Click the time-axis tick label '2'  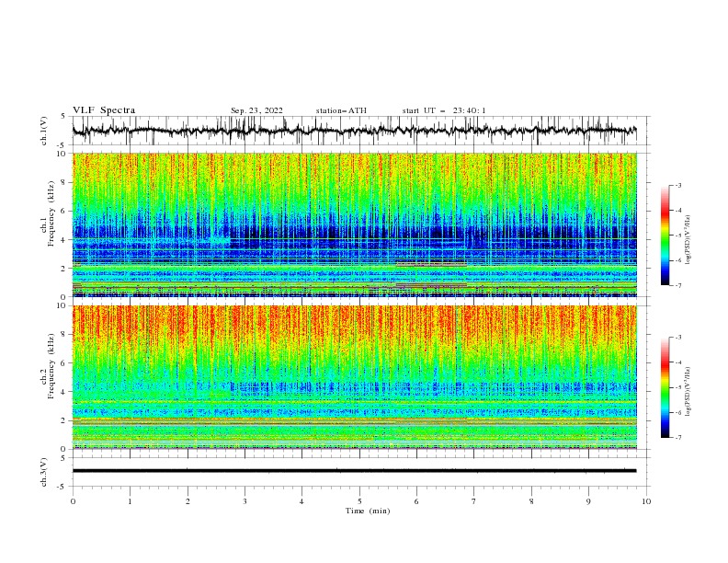[188, 501]
